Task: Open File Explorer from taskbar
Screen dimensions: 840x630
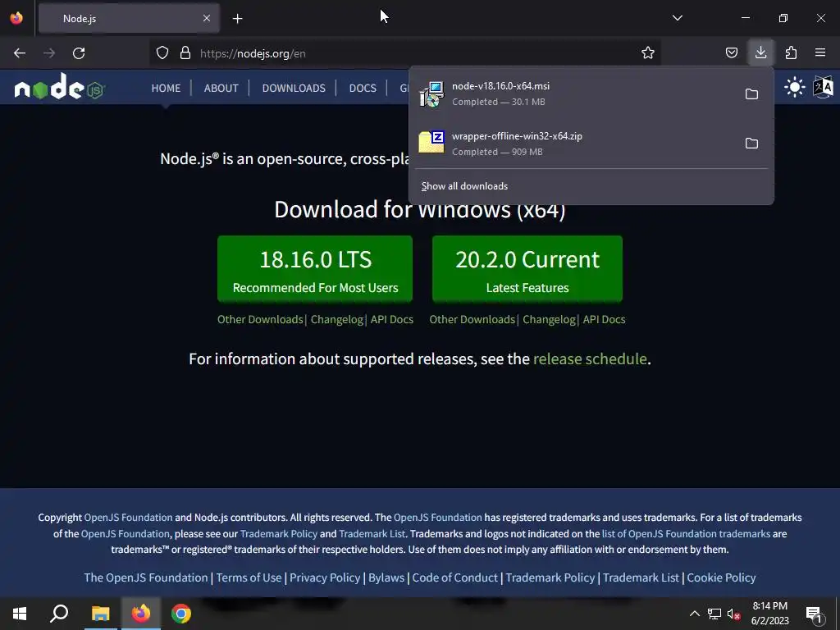Action: click(x=100, y=614)
